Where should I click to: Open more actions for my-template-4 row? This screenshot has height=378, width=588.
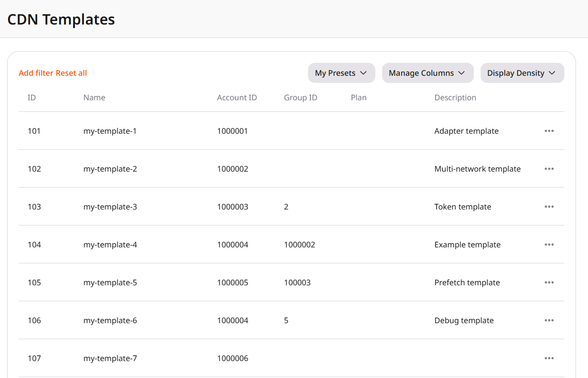pos(549,244)
